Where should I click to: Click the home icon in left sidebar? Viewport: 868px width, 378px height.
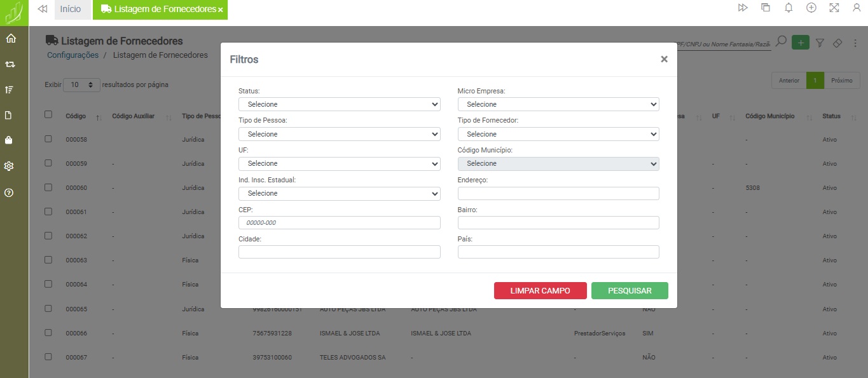point(10,39)
